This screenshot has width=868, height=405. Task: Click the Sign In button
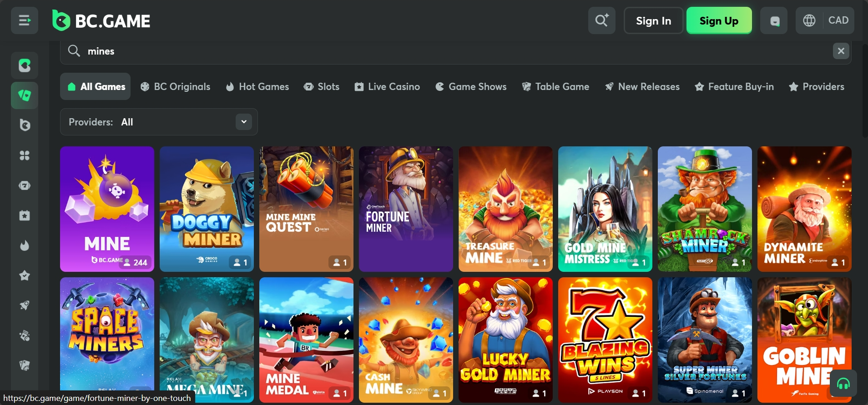tap(653, 20)
